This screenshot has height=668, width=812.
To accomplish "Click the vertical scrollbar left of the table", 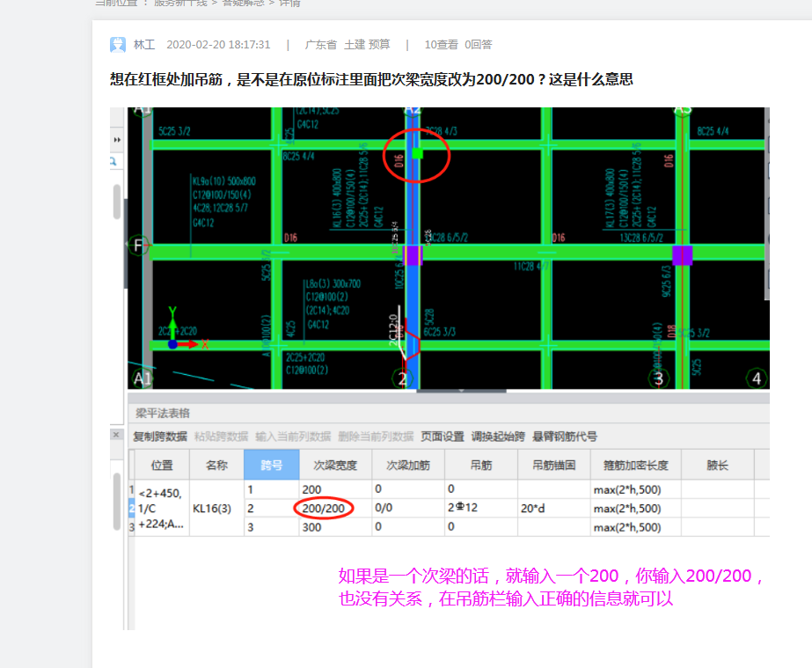I will tap(117, 501).
